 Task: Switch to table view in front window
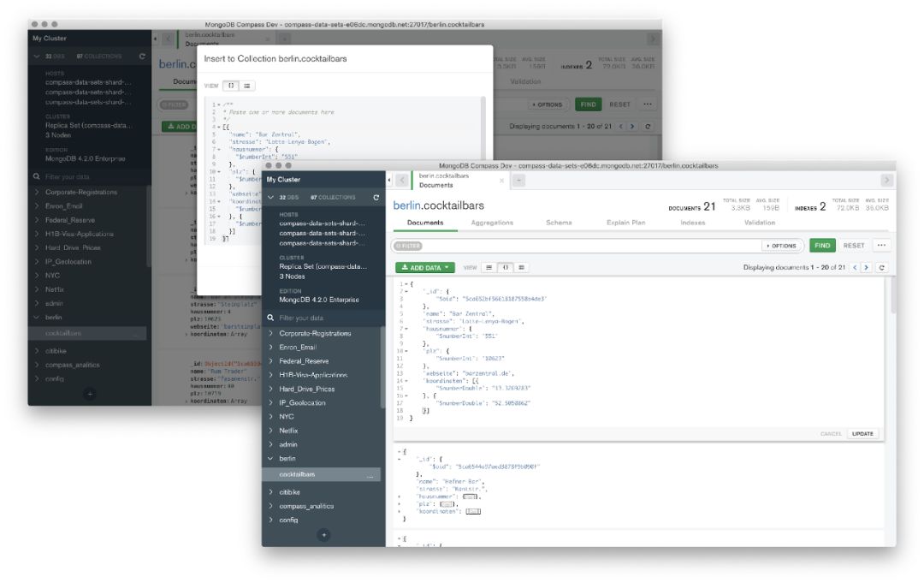pos(521,268)
